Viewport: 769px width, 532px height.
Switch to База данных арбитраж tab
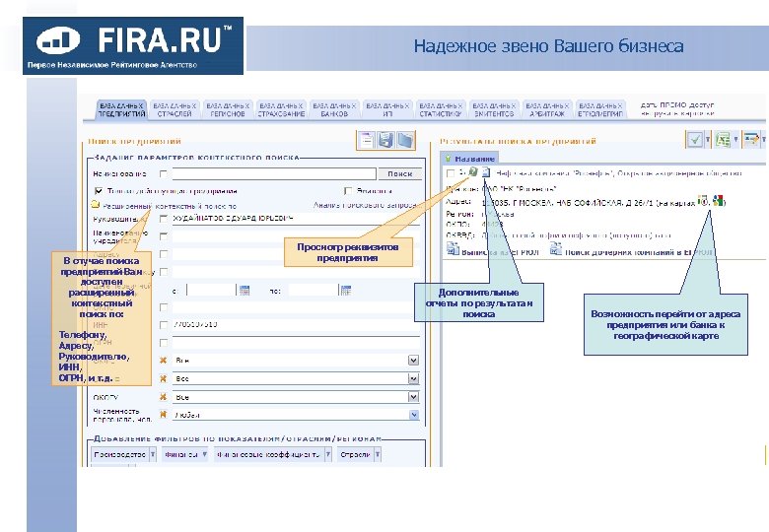click(x=547, y=109)
